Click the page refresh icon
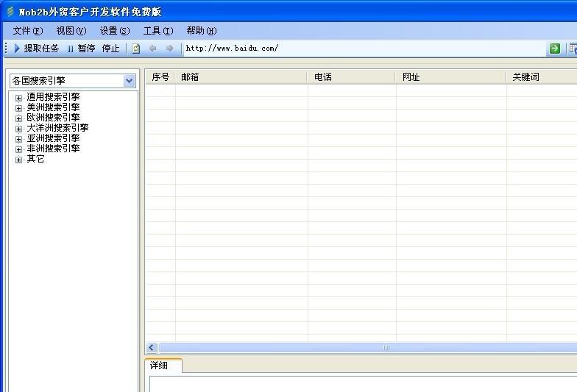577x392 pixels. tap(135, 49)
